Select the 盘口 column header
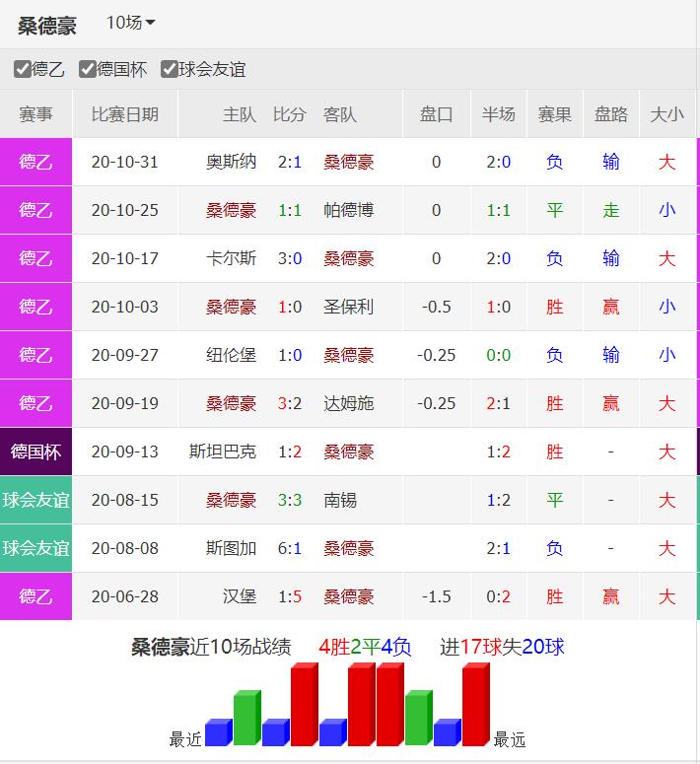Image resolution: width=700 pixels, height=764 pixels. click(436, 114)
